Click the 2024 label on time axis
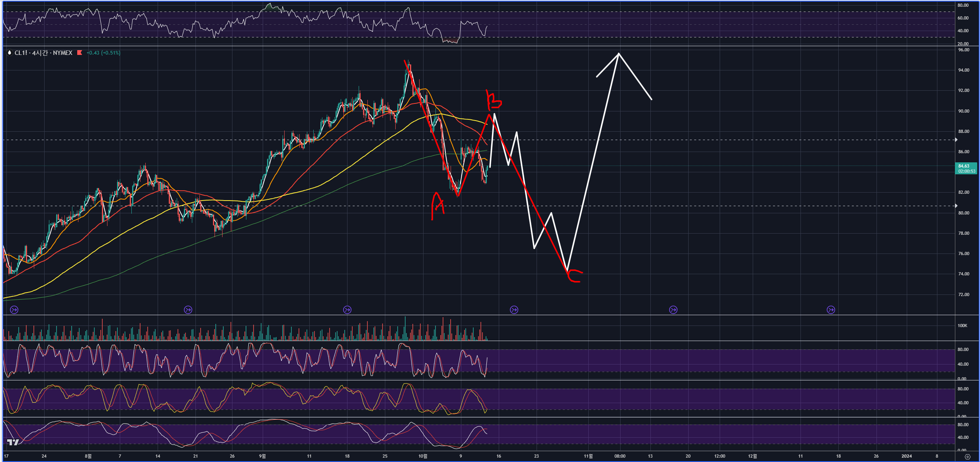This screenshot has width=980, height=462. (906, 456)
